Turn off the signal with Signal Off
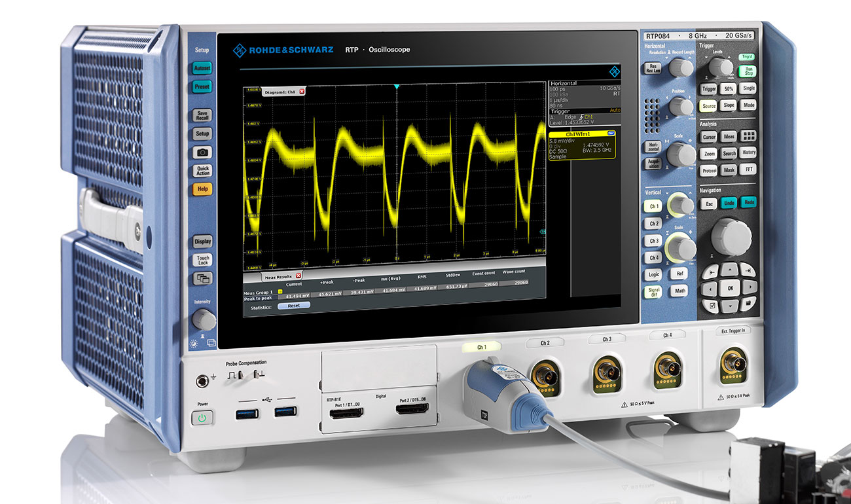 coord(653,290)
